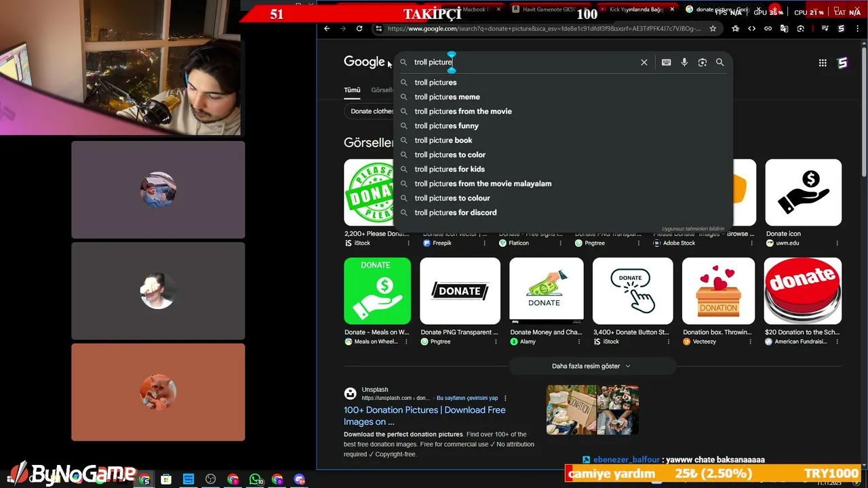Viewport: 868px width, 488px height.
Task: Close the Havit Gamenote browser tab
Action: pyautogui.click(x=586, y=9)
